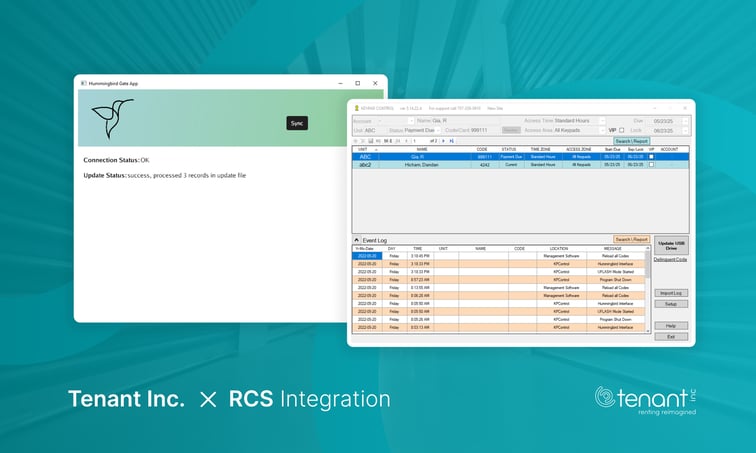Click the orange Search\Report in Event Log
The image size is (756, 453).
pos(632,240)
